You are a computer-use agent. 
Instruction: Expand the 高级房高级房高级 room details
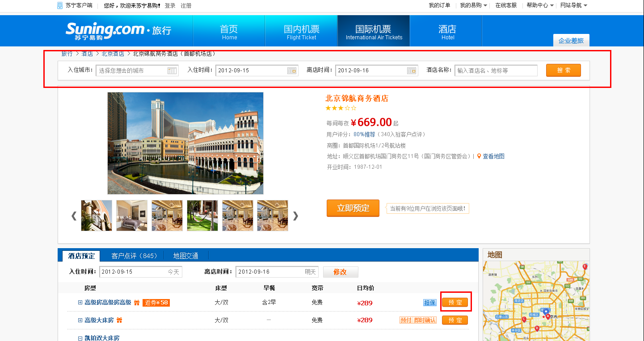(x=80, y=303)
